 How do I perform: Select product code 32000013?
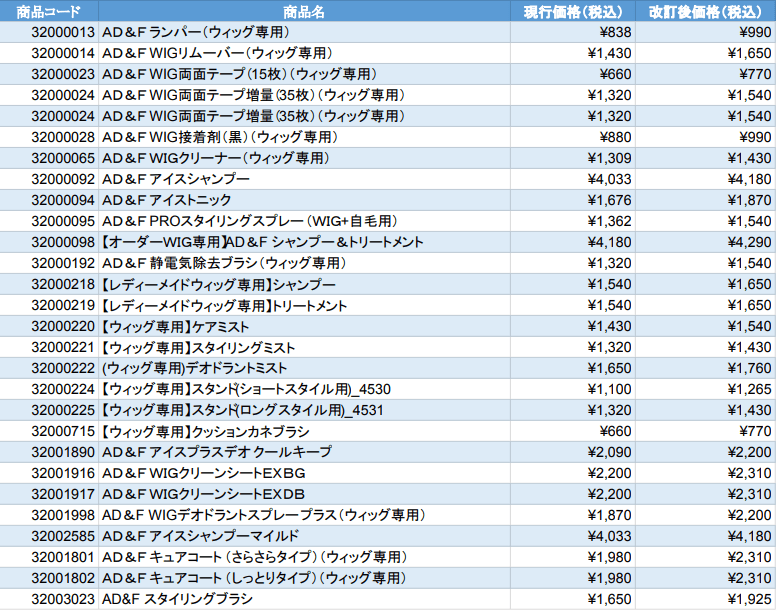click(x=49, y=32)
